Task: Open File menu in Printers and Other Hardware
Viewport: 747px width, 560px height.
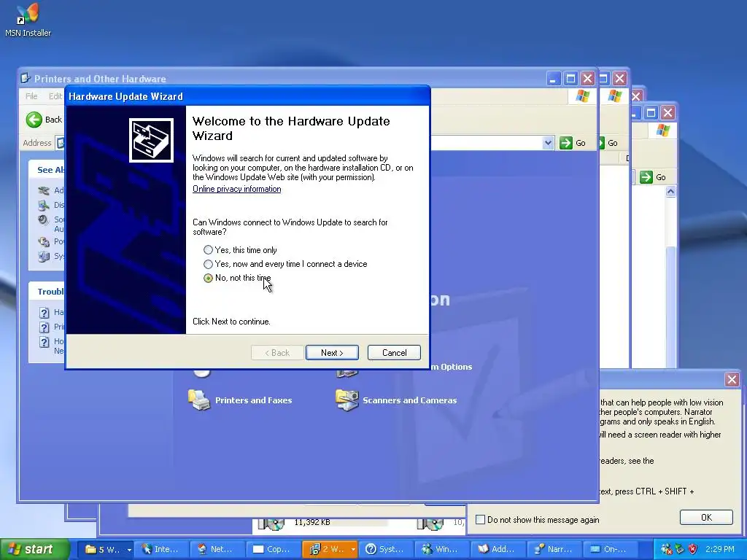Action: tap(31, 96)
